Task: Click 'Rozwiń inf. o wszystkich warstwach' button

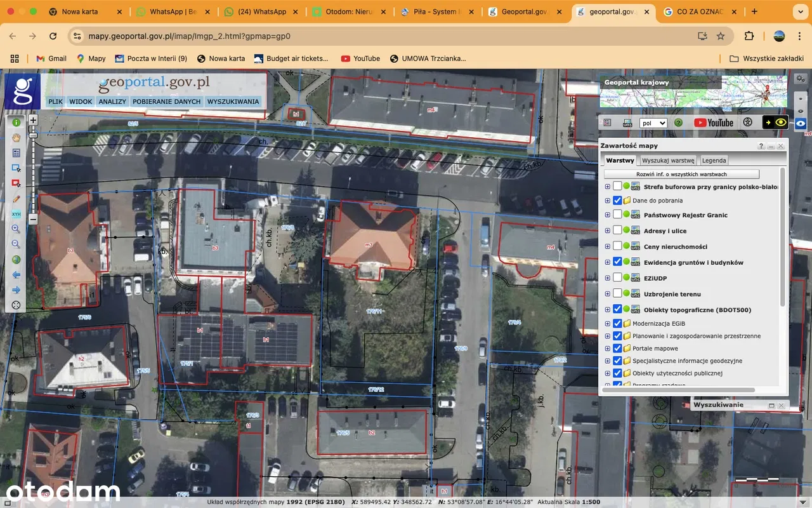Action: tap(681, 174)
